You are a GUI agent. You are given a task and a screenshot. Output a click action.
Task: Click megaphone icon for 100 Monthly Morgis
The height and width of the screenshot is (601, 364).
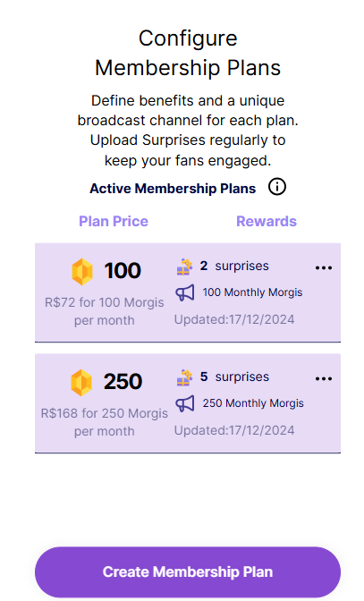pos(185,293)
